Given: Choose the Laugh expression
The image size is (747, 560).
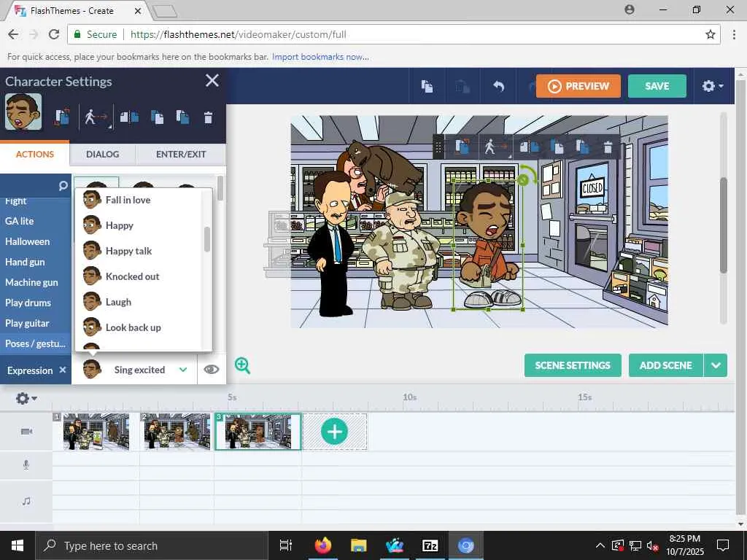Looking at the screenshot, I should point(139,302).
